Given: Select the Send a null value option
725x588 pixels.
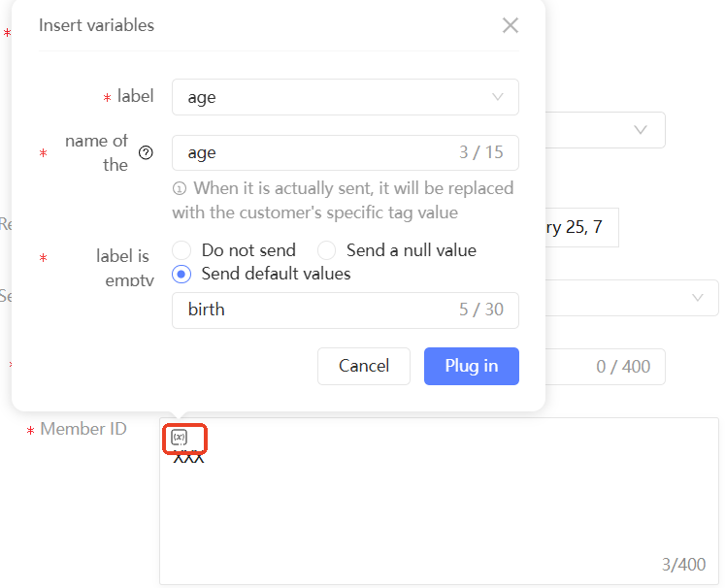Looking at the screenshot, I should (327, 250).
